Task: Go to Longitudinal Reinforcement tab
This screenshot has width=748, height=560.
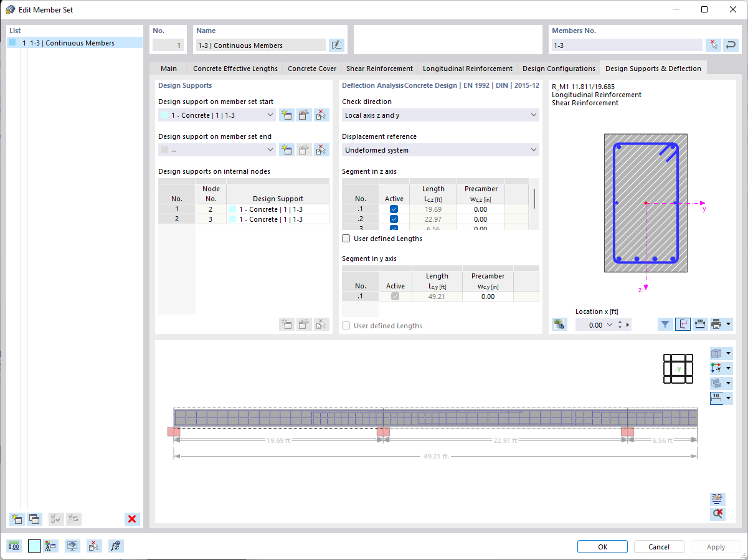Action: 468,69
